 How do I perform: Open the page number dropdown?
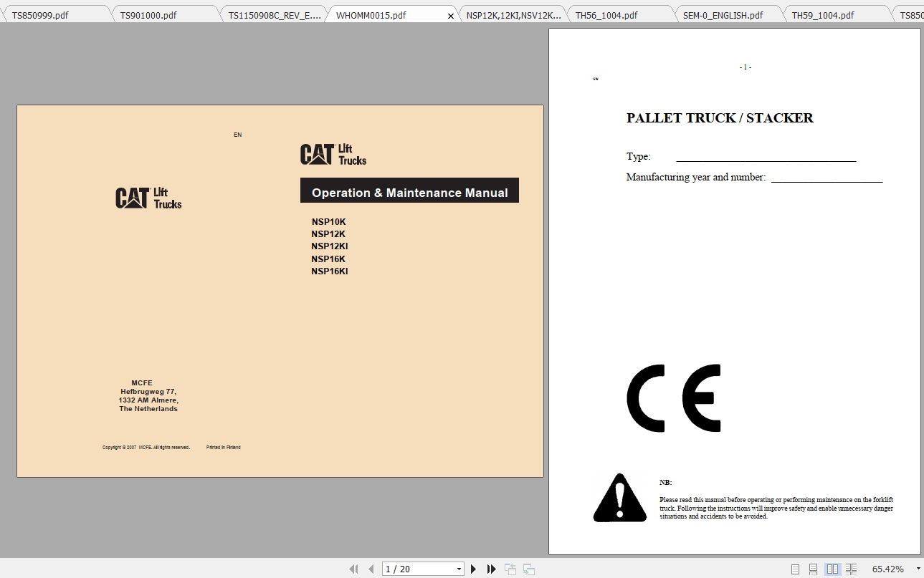(x=459, y=569)
